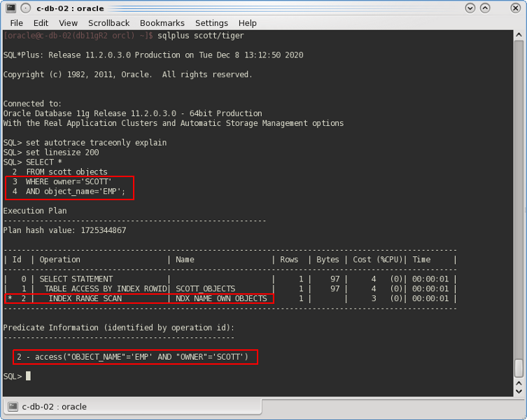Click the scrollbar down arrow at bottom
Viewport: 527px width, 420px height.
click(519, 391)
